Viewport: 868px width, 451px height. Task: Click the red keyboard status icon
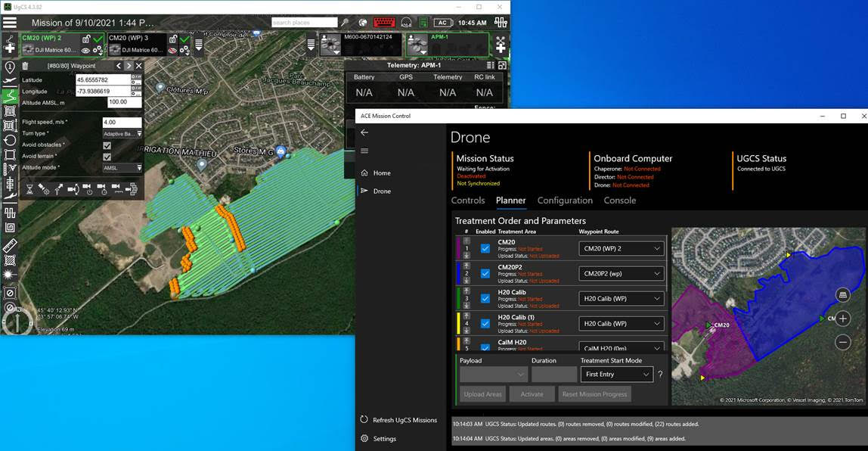coord(384,23)
